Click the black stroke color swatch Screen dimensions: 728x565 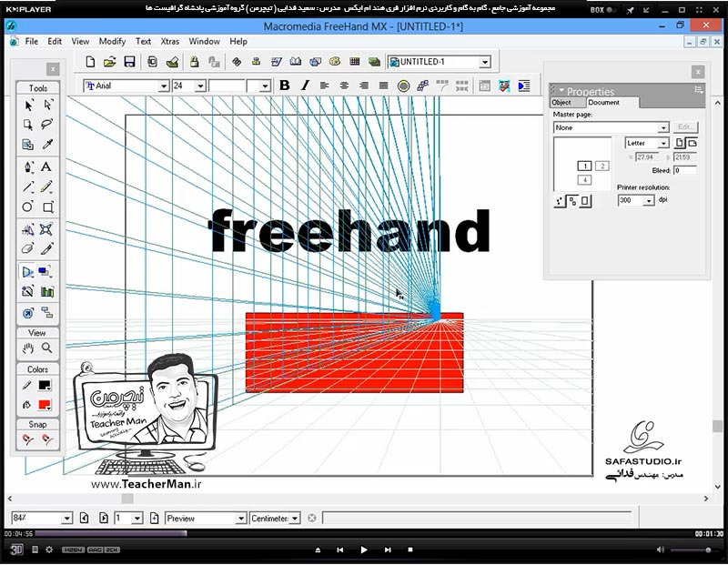[x=45, y=385]
